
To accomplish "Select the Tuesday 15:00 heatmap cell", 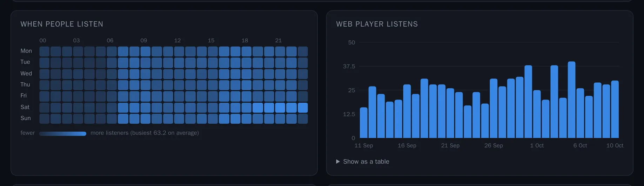I will (213, 63).
